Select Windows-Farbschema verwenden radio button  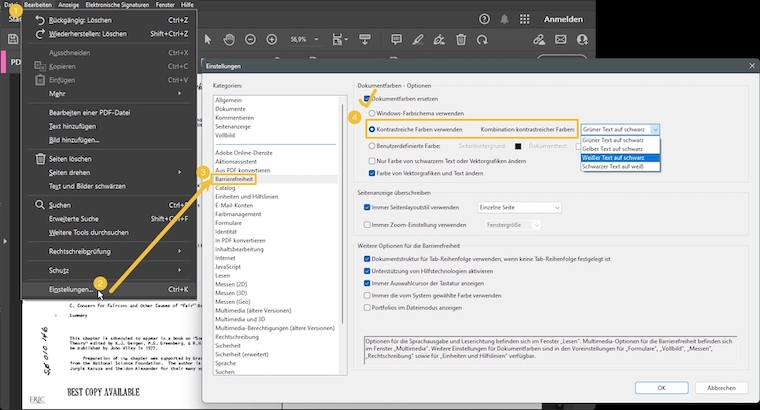tap(372, 113)
